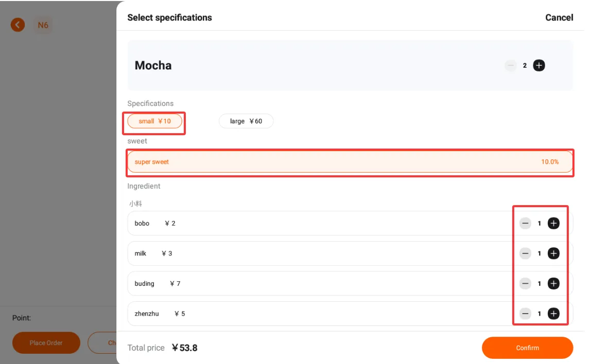Click the buding ¥7 ingredient row
This screenshot has width=592, height=364.
pos(350,283)
